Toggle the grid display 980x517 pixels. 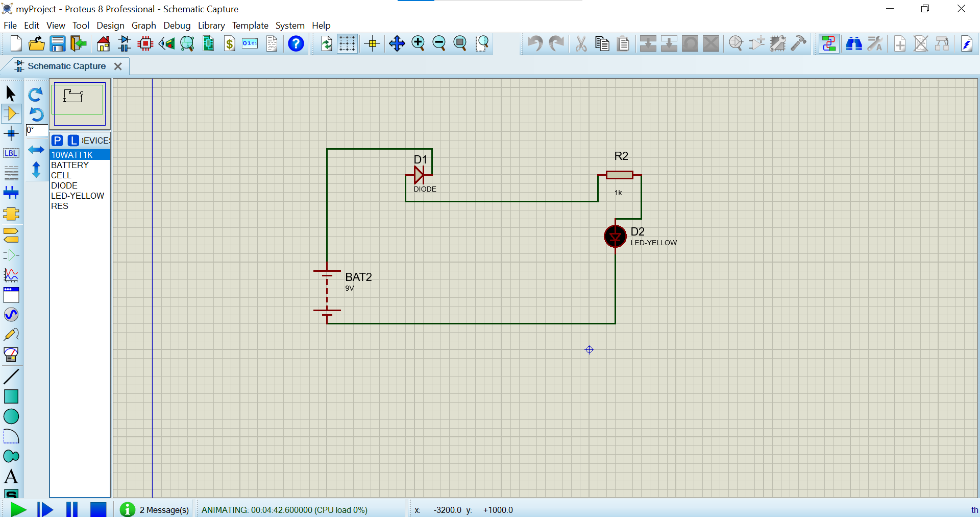(347, 44)
